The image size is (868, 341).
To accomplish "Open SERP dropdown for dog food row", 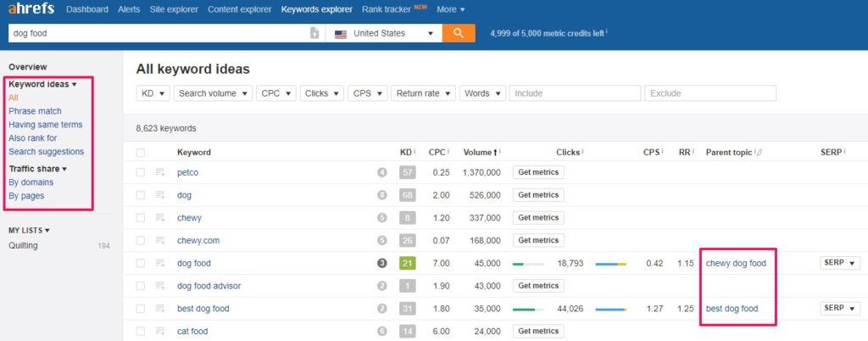I will (840, 263).
